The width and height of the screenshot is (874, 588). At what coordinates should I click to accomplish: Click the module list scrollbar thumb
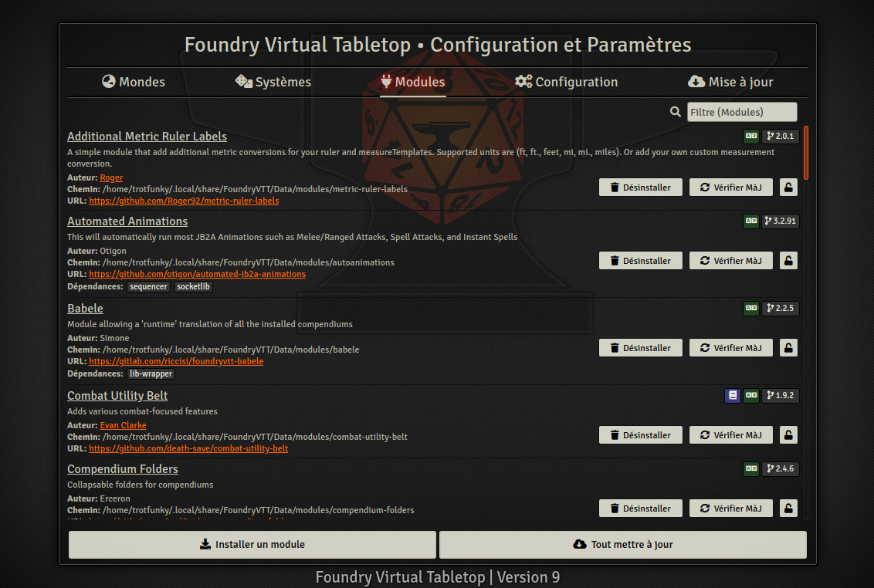pyautogui.click(x=806, y=153)
